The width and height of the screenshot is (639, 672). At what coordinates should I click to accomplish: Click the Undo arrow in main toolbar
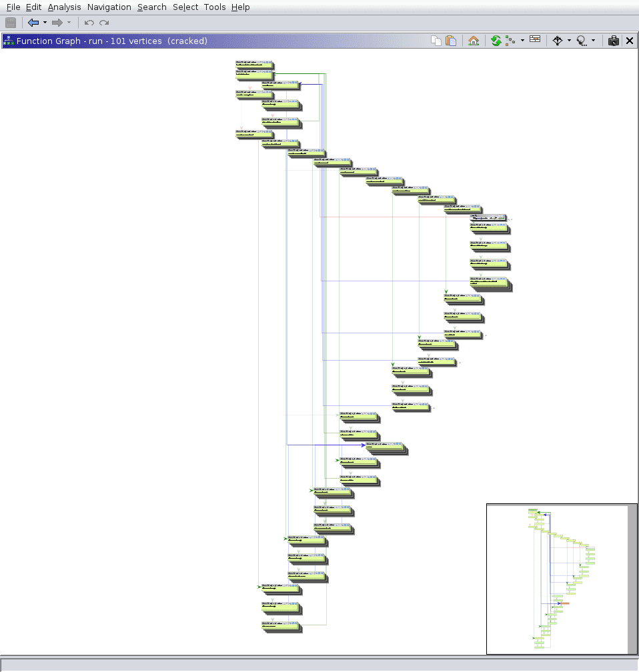pyautogui.click(x=89, y=23)
